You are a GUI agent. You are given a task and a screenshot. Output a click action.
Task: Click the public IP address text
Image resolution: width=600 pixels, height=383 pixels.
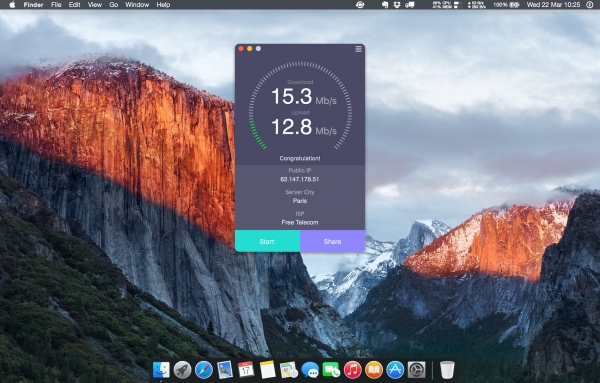(x=300, y=179)
